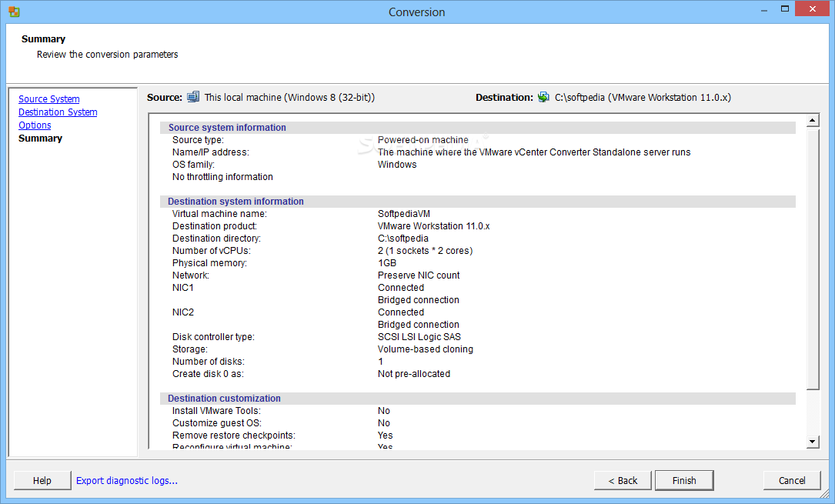This screenshot has height=504, width=835.
Task: Click the Volume-based cloning value
Action: 425,349
